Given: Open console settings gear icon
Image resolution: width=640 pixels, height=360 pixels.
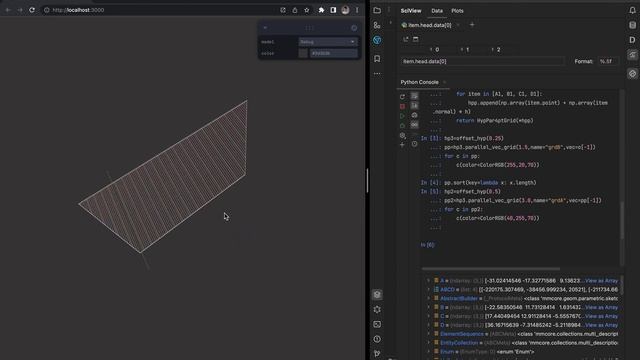Looking at the screenshot, I should pyautogui.click(x=402, y=135).
